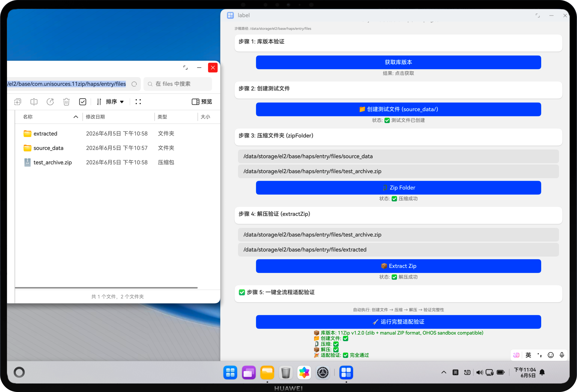This screenshot has width=577, height=392.
Task: Click the circular assistant button in taskbar corner
Action: point(19,372)
